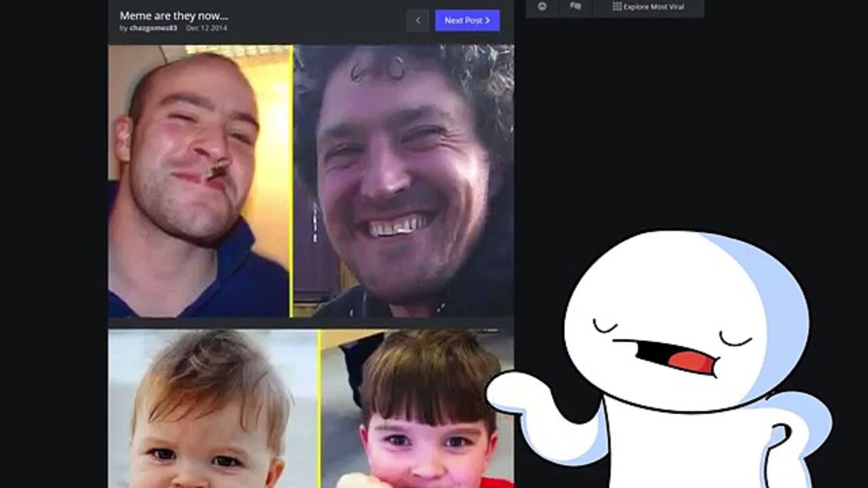Open the curly-haired smiling man photo
The width and height of the screenshot is (868, 488).
[x=403, y=181]
